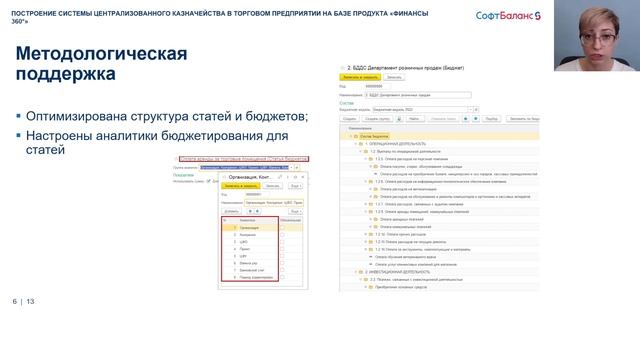Click folder icon of 2 ИНВЕСТИЦИОННАЯ ДЕЯТЕЛЬНОСТЬ row
Image resolution: width=640 pixels, height=360 pixels.
pos(361,272)
